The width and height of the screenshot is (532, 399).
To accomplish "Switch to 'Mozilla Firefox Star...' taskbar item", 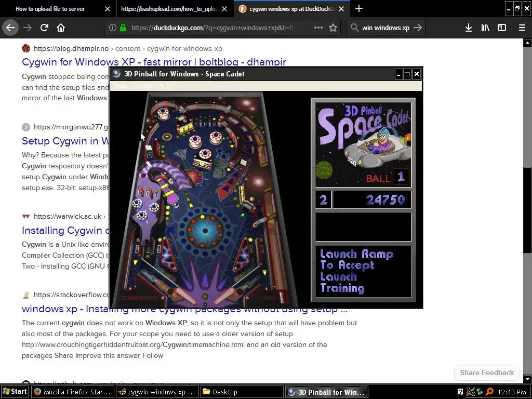I will 73,392.
